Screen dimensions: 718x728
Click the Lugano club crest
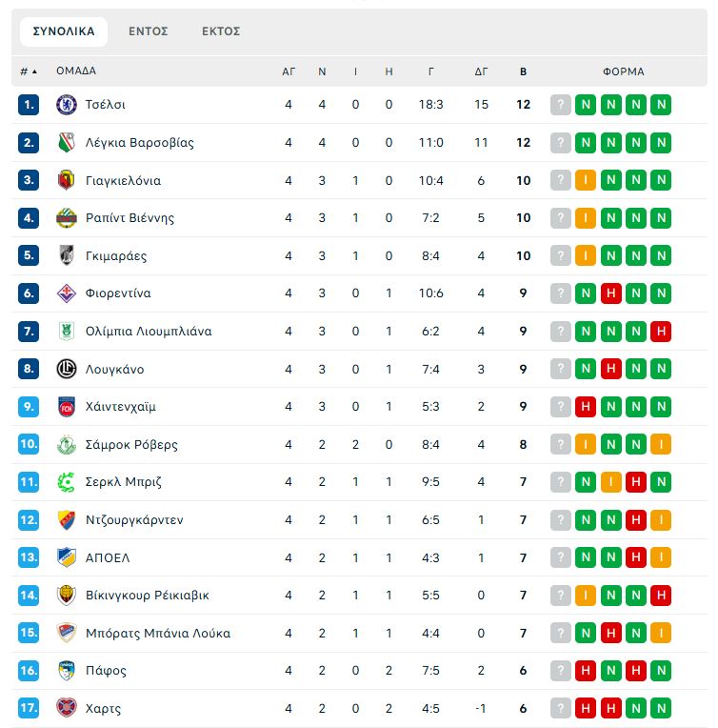coord(66,370)
